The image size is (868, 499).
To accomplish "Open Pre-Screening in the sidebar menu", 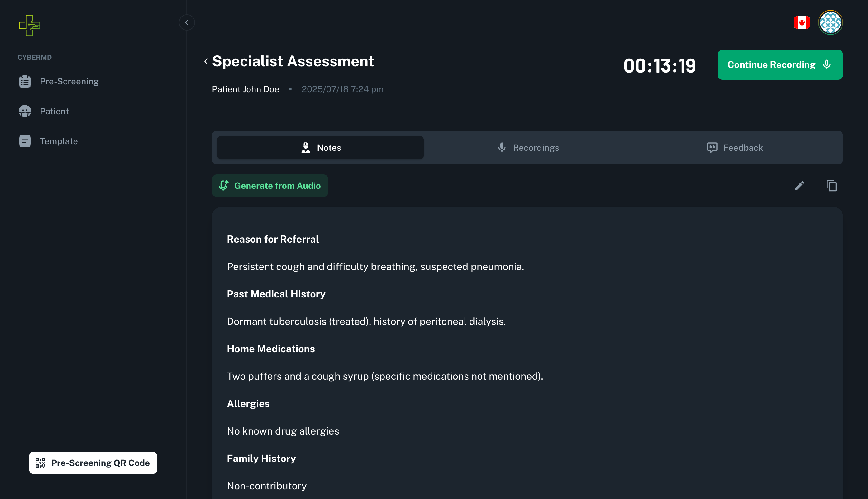I will coord(69,81).
